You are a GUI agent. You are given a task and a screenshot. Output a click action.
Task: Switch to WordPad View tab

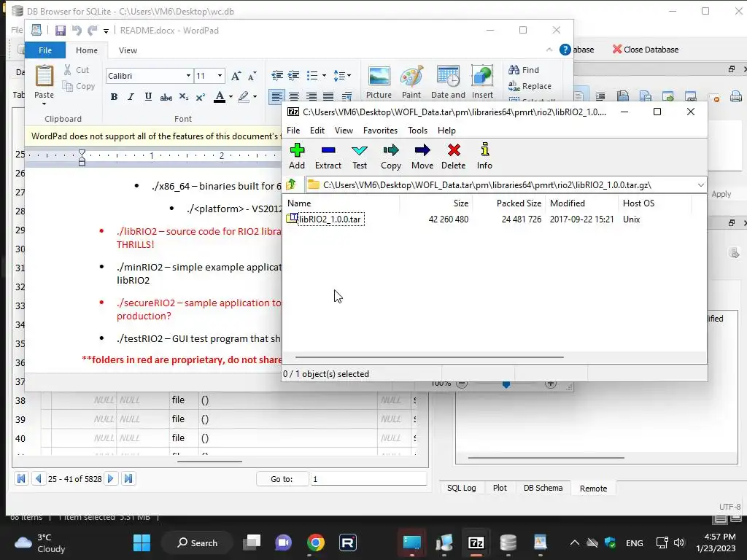point(128,50)
